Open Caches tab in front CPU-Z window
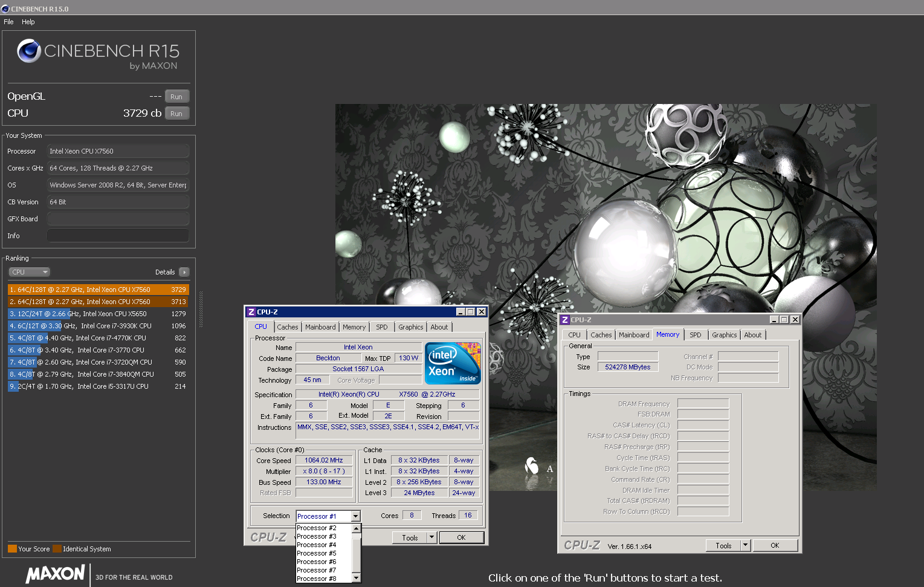 click(288, 327)
